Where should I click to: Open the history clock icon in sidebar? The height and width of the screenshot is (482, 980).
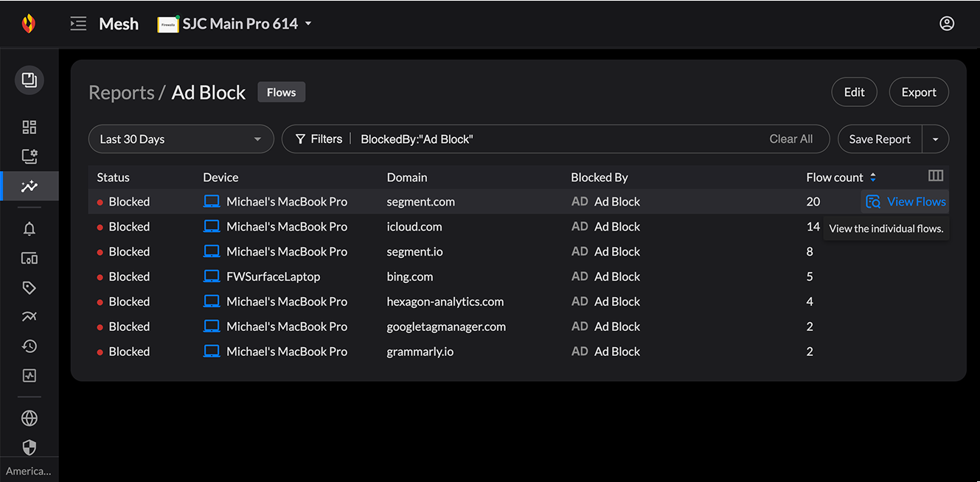point(29,346)
